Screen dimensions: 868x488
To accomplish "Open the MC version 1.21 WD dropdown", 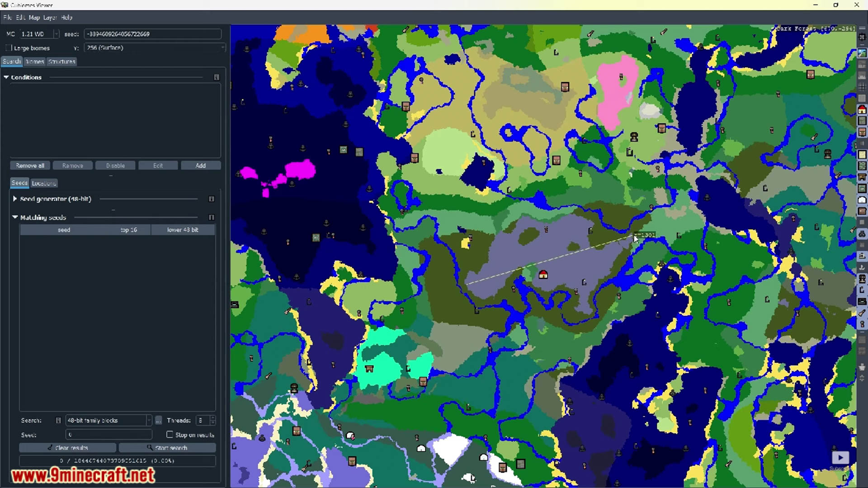I will (x=39, y=34).
